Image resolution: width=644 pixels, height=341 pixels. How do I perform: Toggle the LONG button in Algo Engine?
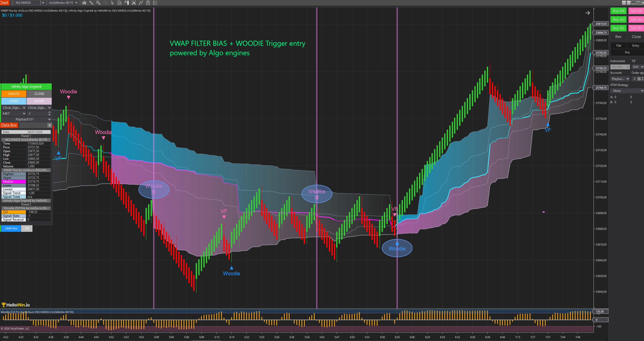[14, 101]
